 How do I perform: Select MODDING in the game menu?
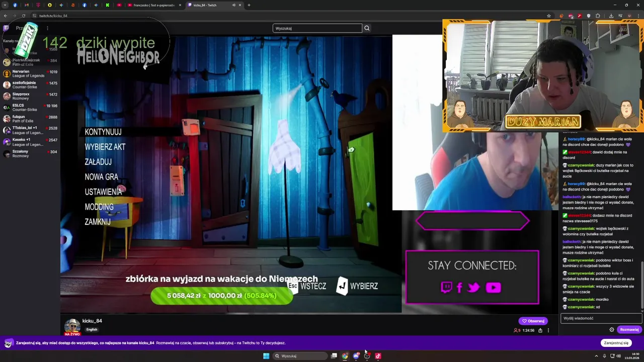pyautogui.click(x=99, y=207)
